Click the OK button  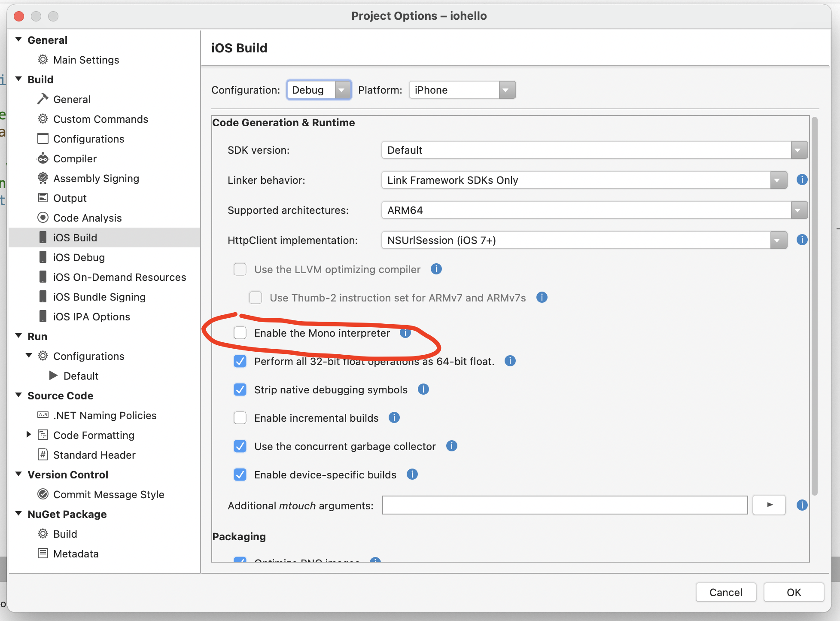click(x=794, y=592)
